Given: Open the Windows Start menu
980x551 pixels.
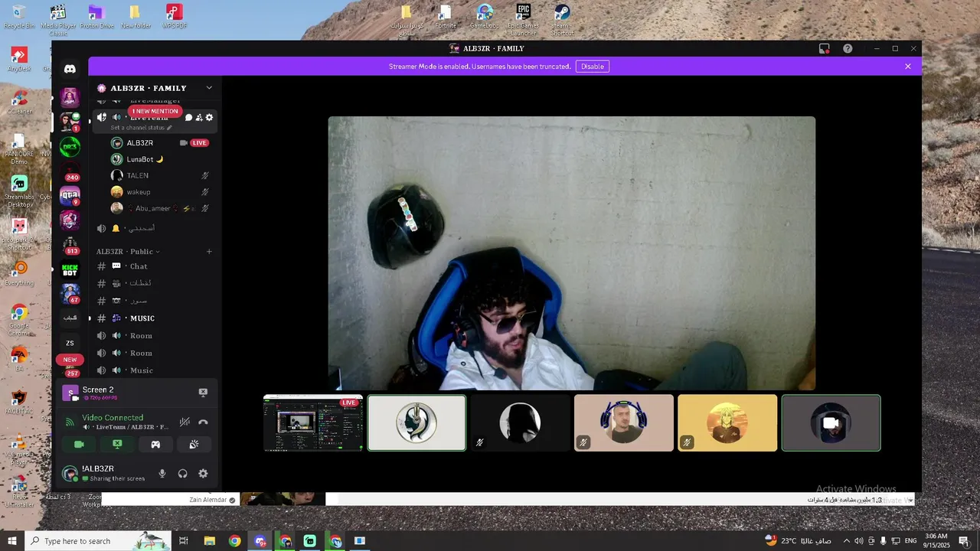Looking at the screenshot, I should 12,541.
